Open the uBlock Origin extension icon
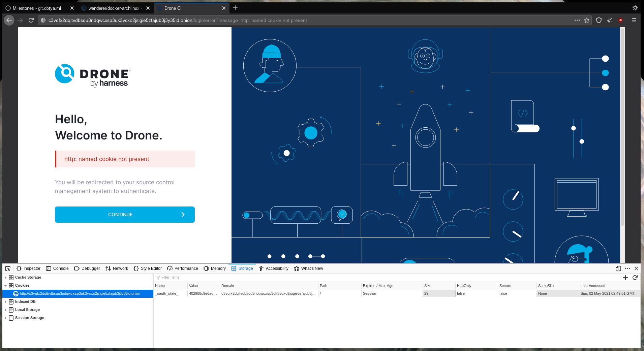Image resolution: width=644 pixels, height=351 pixels. point(620,20)
